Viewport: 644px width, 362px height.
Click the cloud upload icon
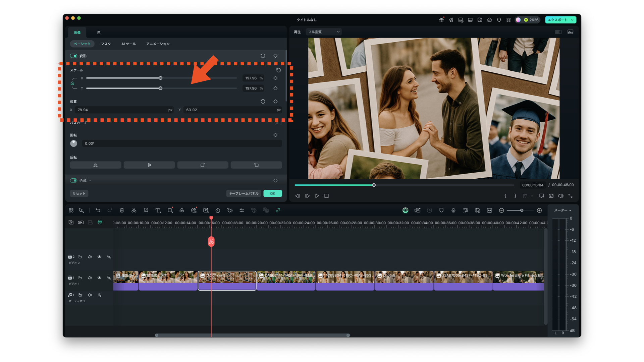[489, 20]
